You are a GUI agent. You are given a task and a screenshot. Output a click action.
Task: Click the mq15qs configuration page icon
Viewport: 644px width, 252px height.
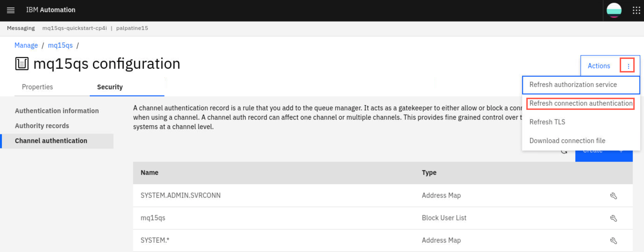pyautogui.click(x=22, y=64)
